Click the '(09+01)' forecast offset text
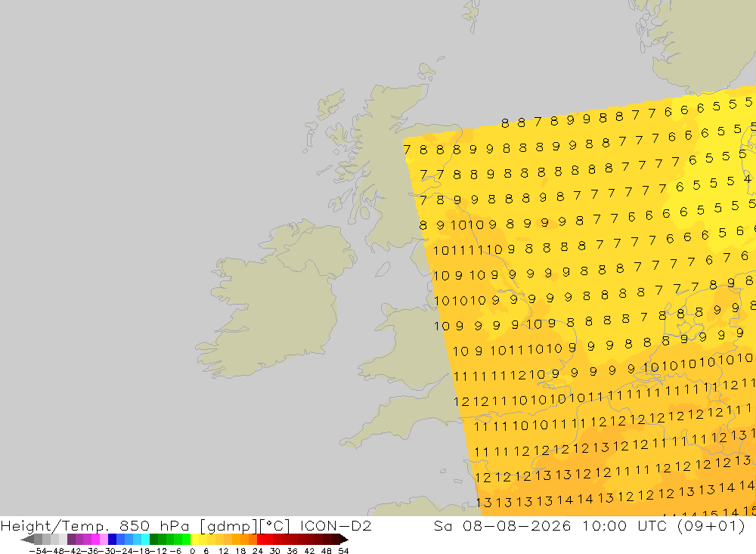This screenshot has height=554, width=756. pos(711,525)
